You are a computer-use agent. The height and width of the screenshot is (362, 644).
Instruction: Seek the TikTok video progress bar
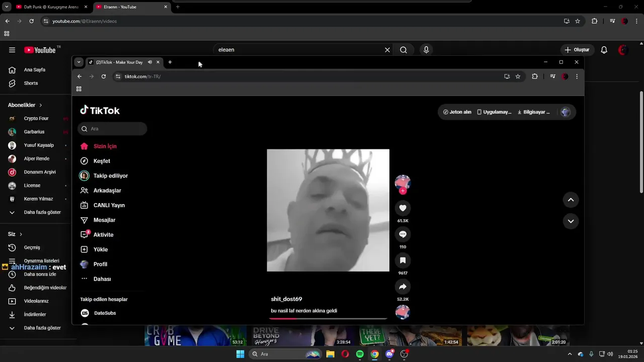(x=328, y=318)
